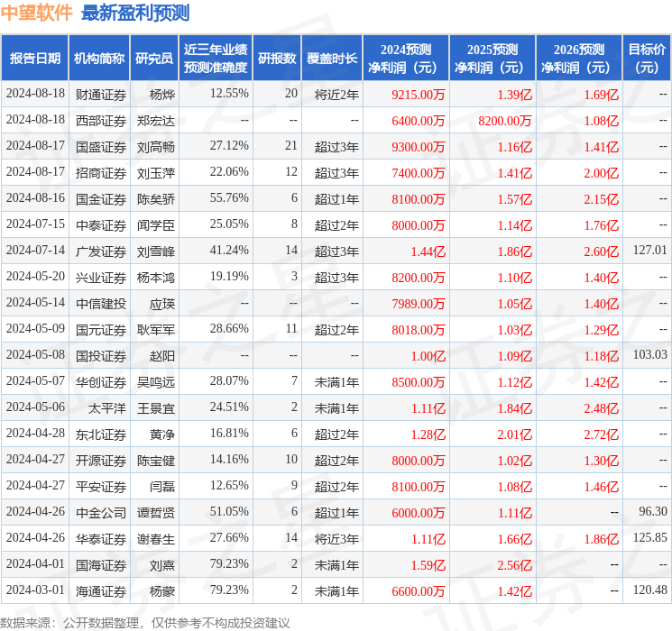Click the 机构简称 column header

pos(99,59)
